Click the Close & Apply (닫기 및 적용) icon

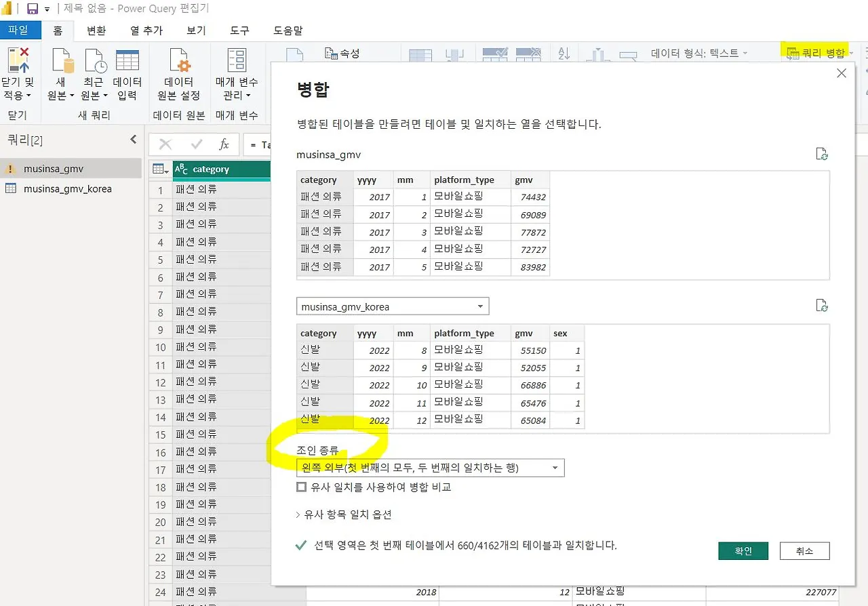18,60
